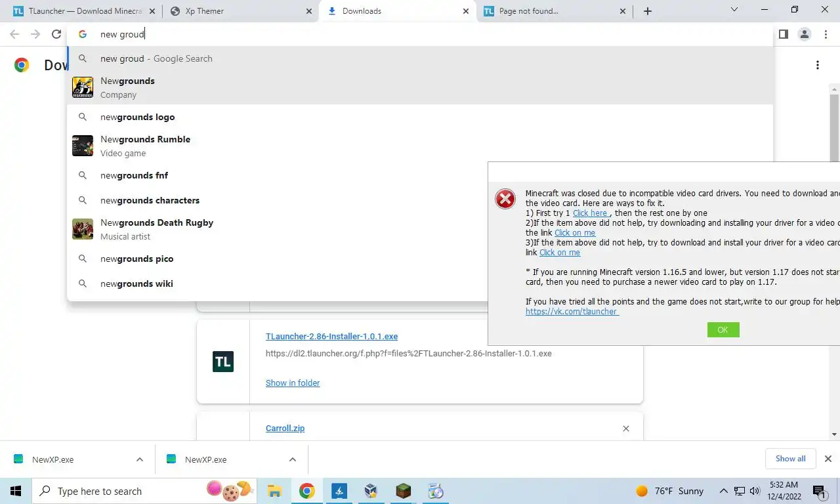Click OK in Minecraft error dialog
Viewport: 840px width, 504px height.
click(723, 329)
